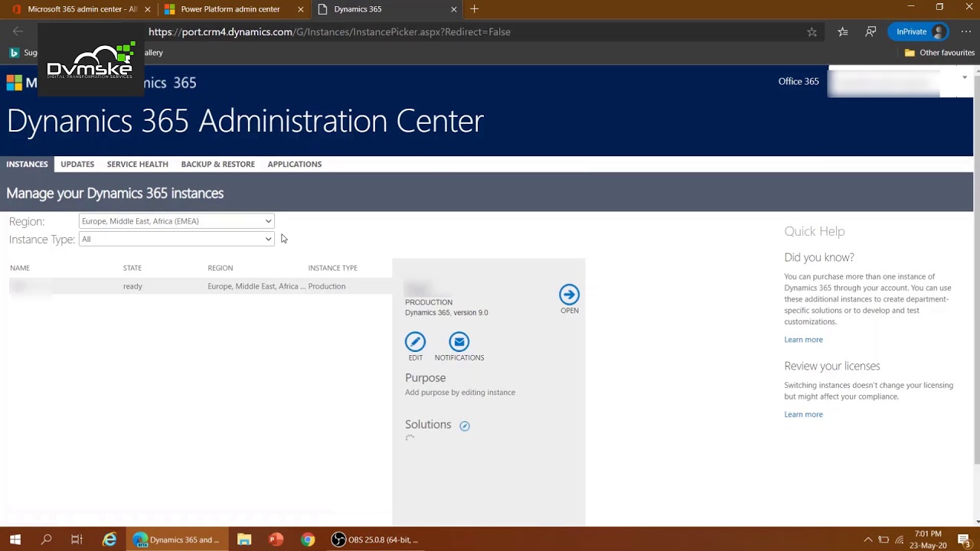Launch Internet Explorer from taskbar
The height and width of the screenshot is (551, 980).
tap(109, 540)
